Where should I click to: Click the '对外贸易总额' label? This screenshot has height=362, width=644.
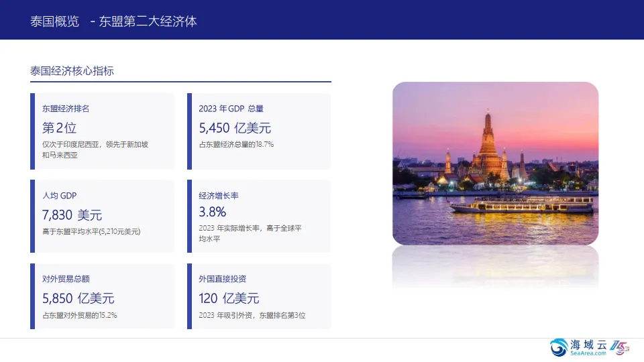tap(66, 279)
